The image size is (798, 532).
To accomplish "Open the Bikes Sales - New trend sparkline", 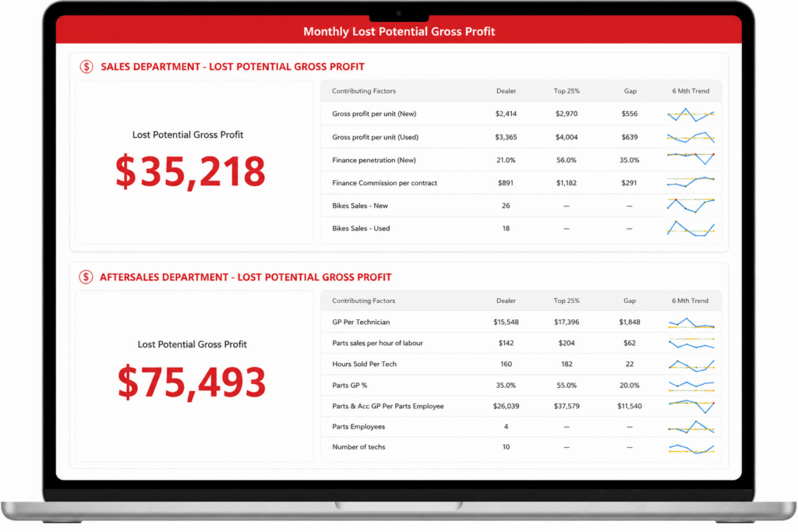I will (x=690, y=205).
